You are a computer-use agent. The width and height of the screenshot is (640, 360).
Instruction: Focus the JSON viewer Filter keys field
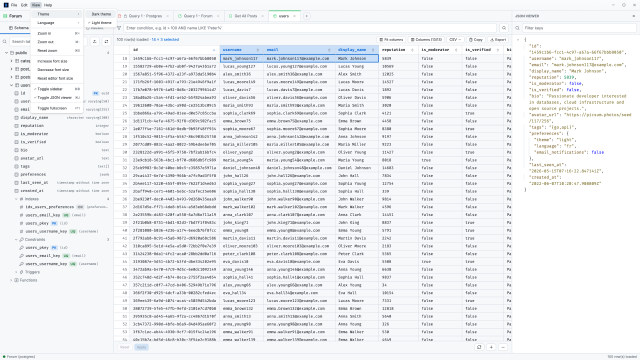pyautogui.click(x=579, y=28)
